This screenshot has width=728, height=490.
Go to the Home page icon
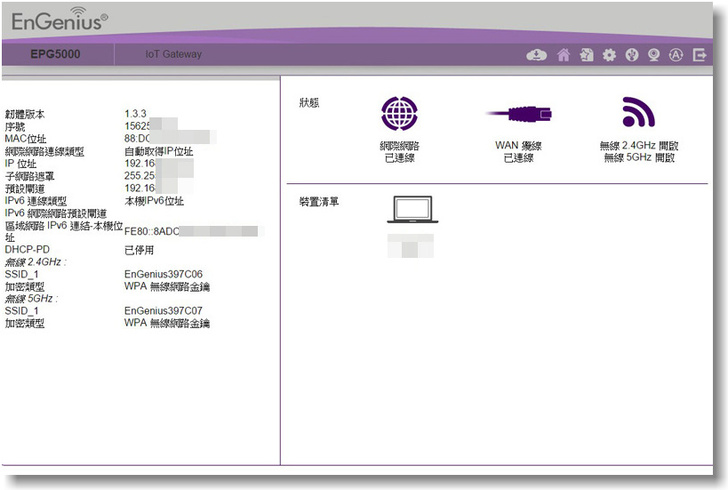564,55
